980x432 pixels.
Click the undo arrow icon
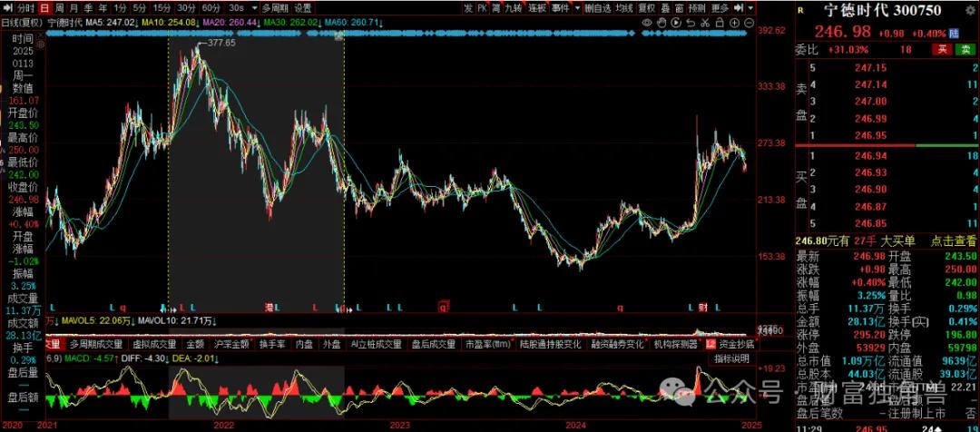690,23
